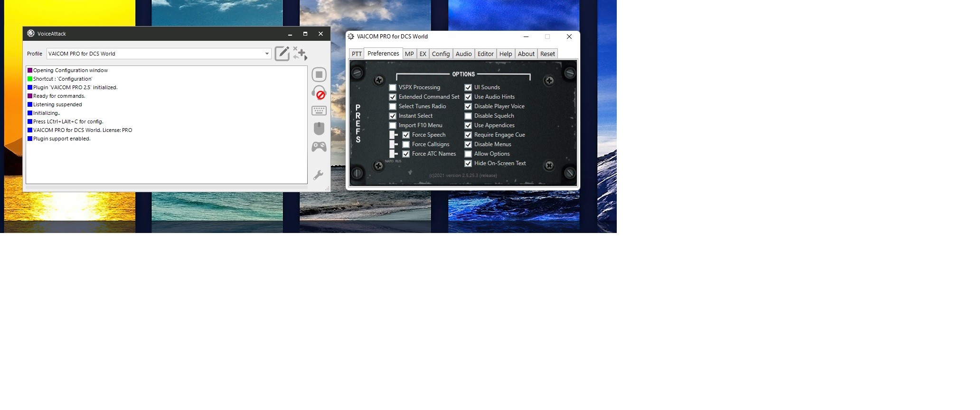Toggle Use Audio Hints checkbox
Image resolution: width=980 pixels, height=410 pixels.
pos(468,97)
